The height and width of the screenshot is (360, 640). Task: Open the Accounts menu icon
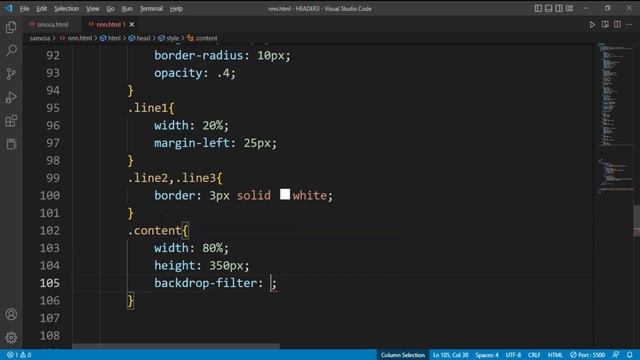tap(11, 314)
